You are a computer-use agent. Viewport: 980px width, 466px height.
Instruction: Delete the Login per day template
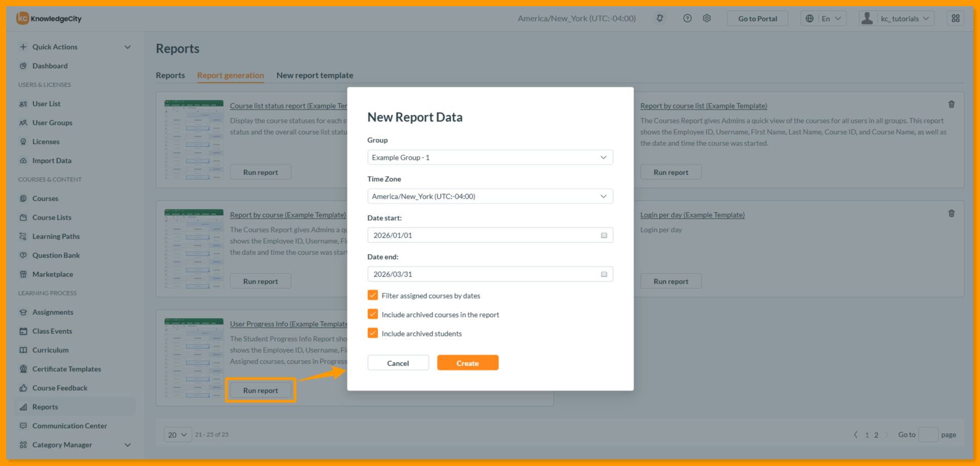[x=951, y=214]
